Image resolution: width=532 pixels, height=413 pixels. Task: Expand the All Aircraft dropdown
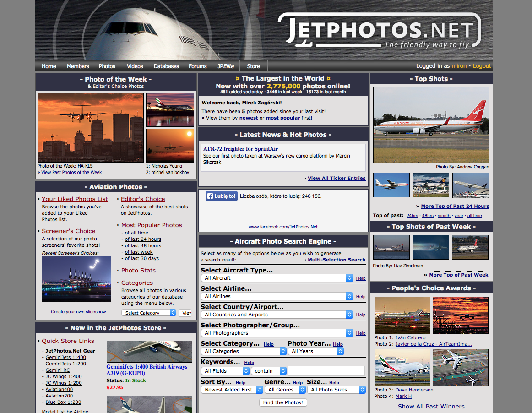pos(277,278)
